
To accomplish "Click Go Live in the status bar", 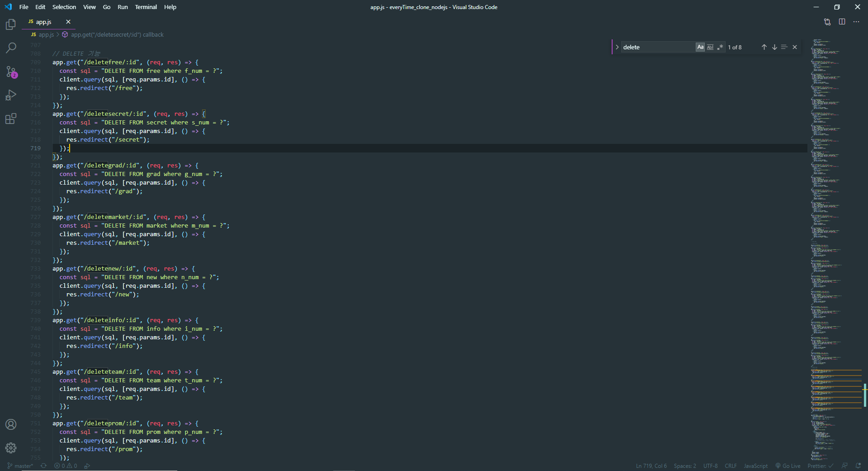I will tap(788, 466).
